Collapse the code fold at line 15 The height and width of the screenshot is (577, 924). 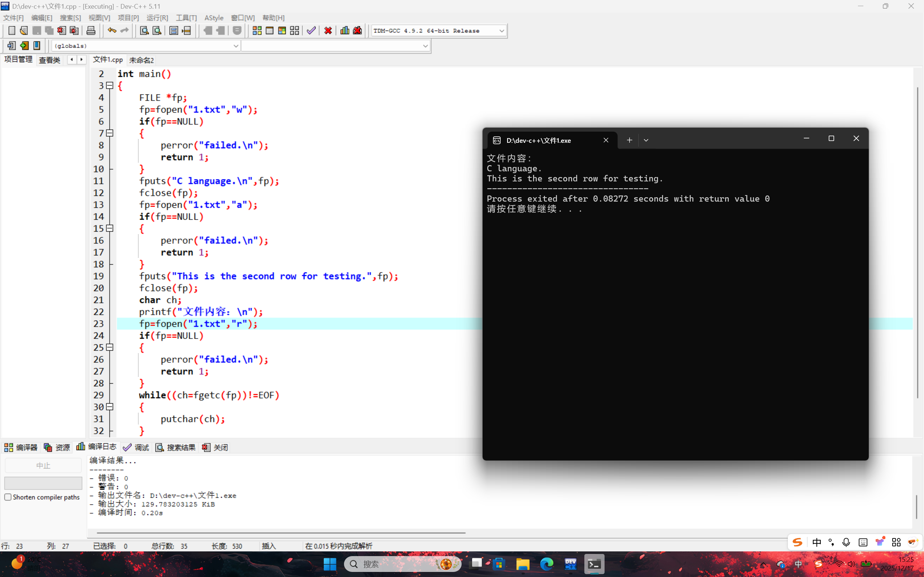pyautogui.click(x=110, y=228)
